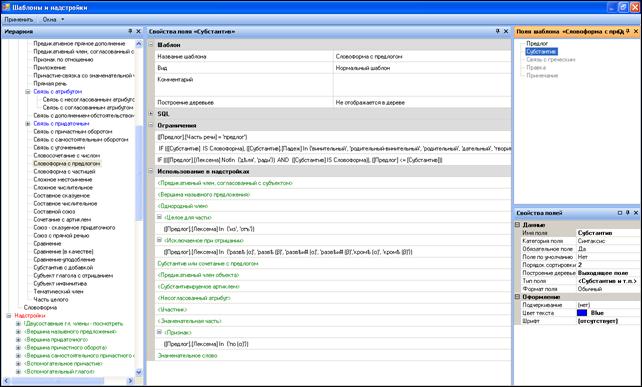Click the scroll up arrow in the hierarchy tree
642x387 pixels.
[139, 44]
